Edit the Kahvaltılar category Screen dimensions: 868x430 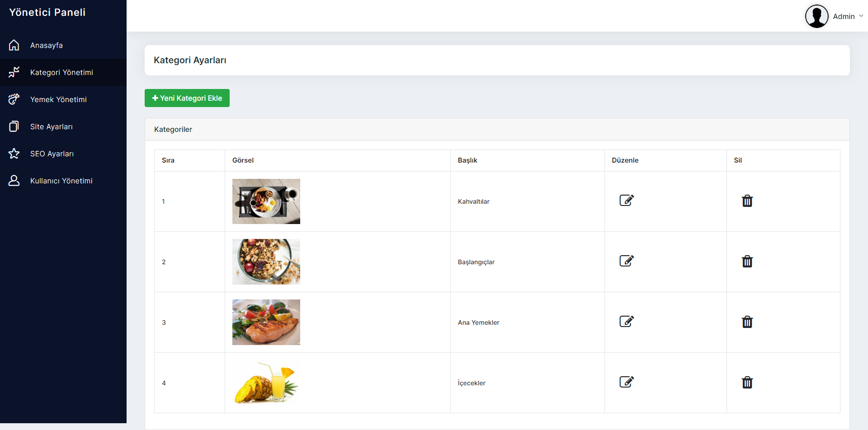point(627,200)
